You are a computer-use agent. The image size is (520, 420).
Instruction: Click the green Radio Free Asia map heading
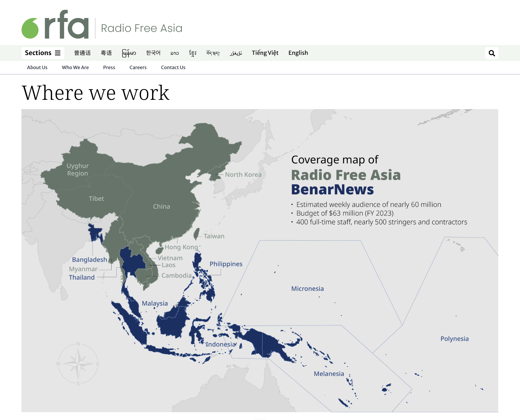coord(346,175)
